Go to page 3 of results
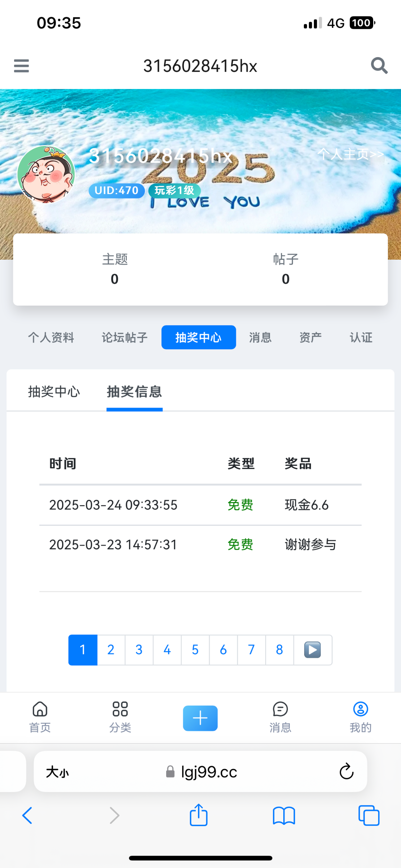 coord(139,650)
